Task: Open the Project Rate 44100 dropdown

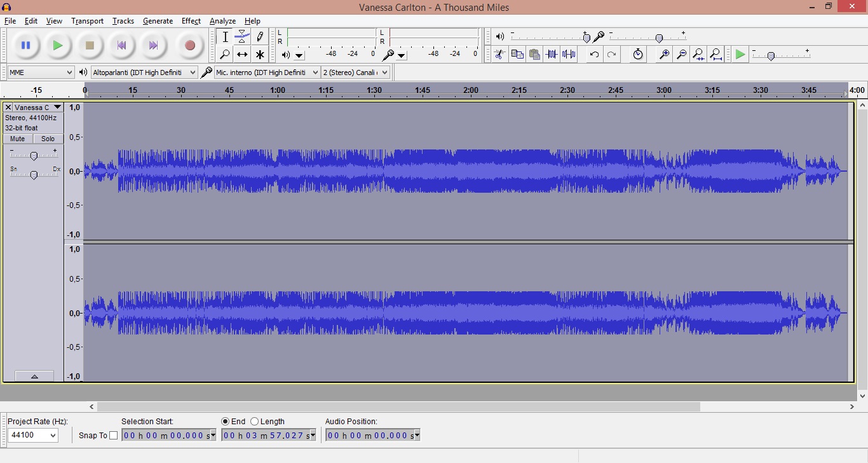Action: coord(34,435)
